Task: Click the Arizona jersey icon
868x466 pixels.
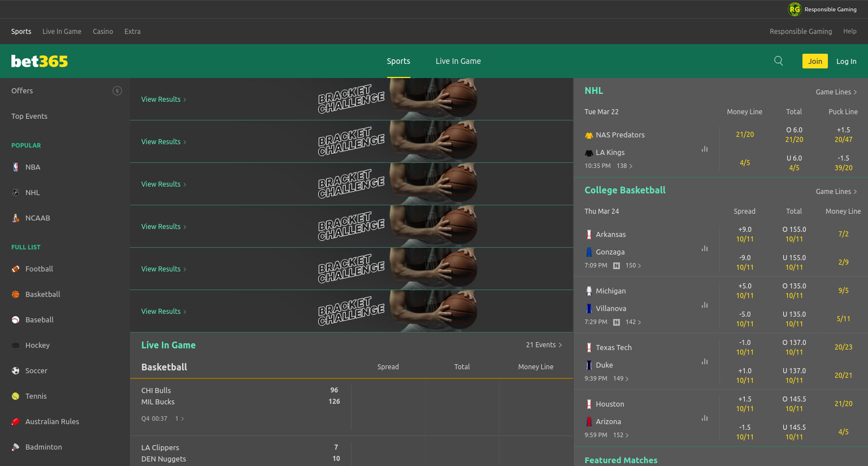Action: [589, 421]
